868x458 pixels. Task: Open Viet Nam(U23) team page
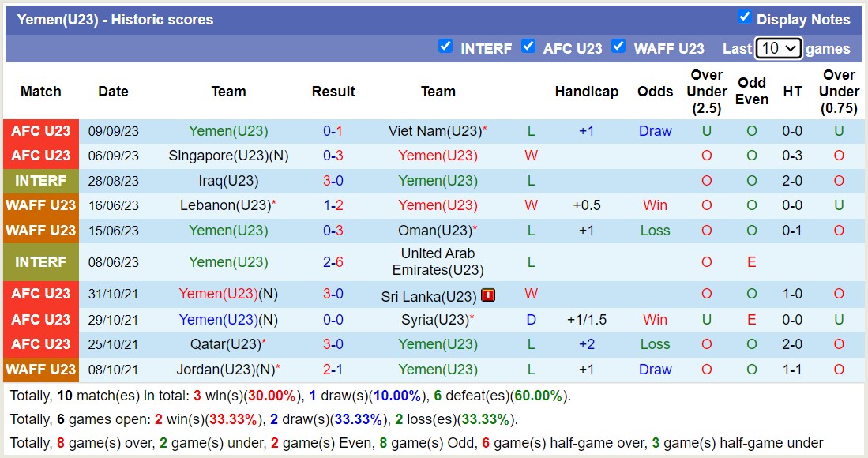435,130
